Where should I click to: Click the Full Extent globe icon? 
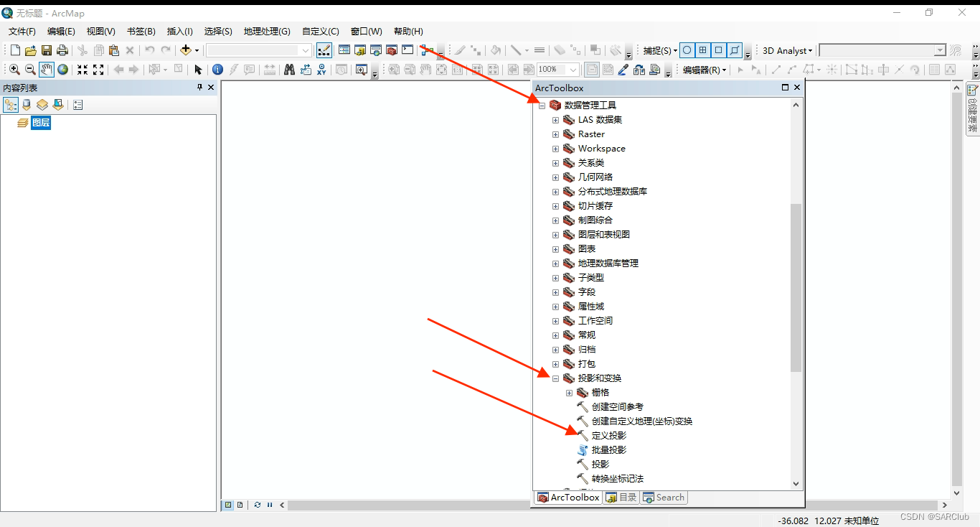63,69
